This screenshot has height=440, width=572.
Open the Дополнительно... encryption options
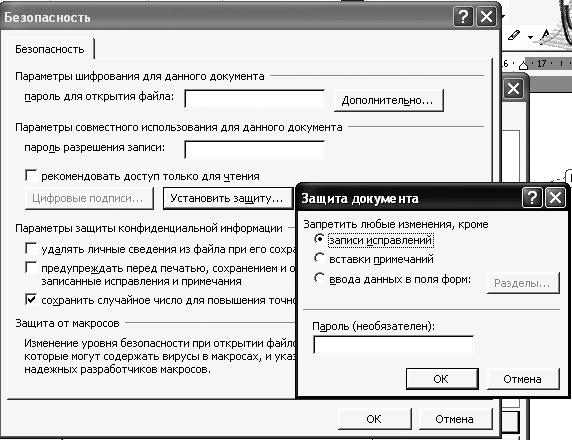(389, 100)
